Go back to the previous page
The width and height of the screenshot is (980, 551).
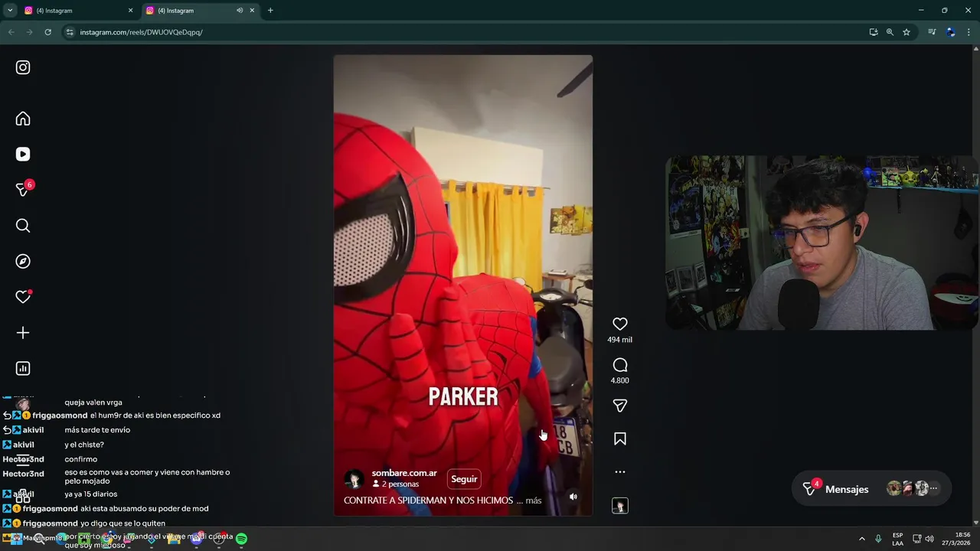[11, 32]
